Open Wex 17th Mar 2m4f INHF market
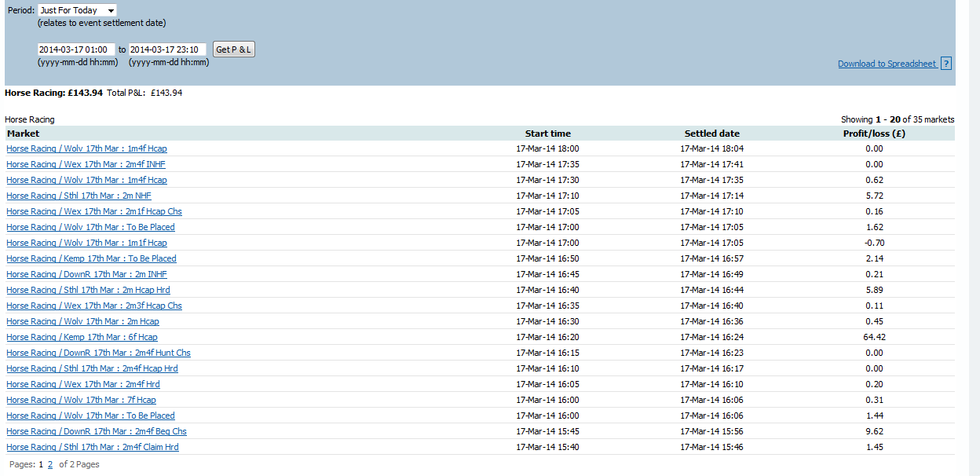 [x=86, y=164]
